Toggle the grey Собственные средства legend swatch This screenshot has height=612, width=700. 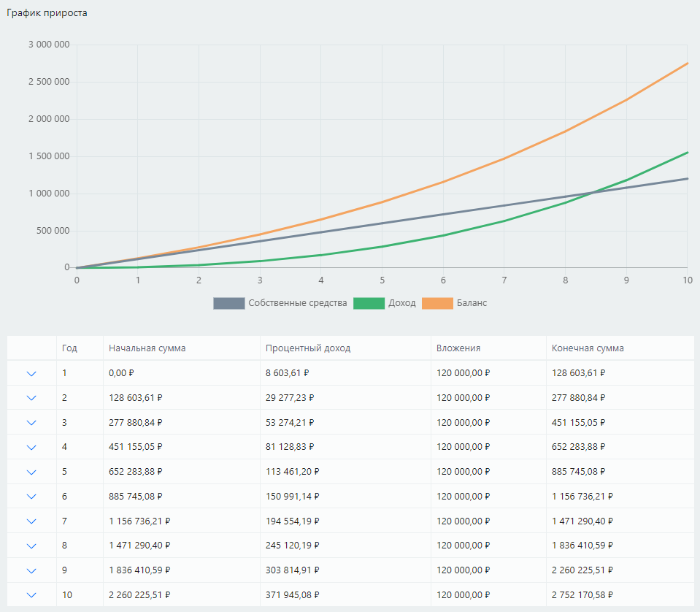point(229,303)
